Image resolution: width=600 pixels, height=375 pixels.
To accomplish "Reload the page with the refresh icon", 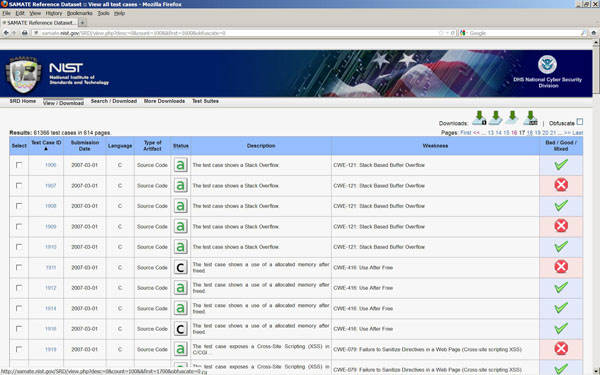I will 453,33.
